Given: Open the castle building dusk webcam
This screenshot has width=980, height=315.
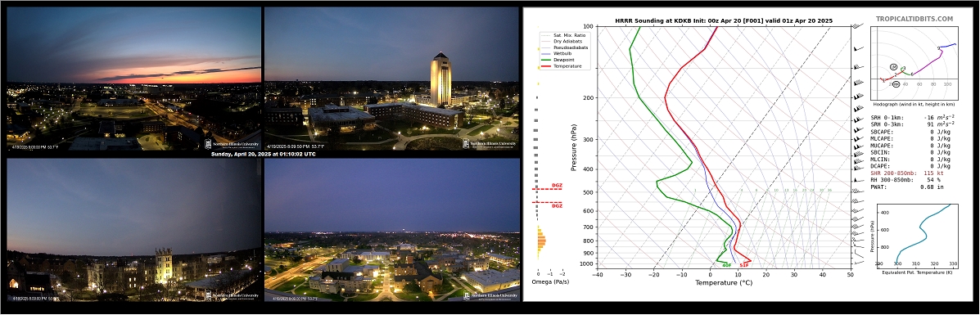Looking at the screenshot, I should [x=133, y=230].
